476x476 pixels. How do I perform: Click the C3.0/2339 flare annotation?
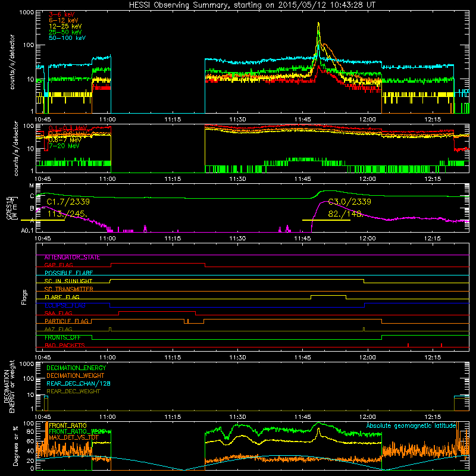coord(350,202)
